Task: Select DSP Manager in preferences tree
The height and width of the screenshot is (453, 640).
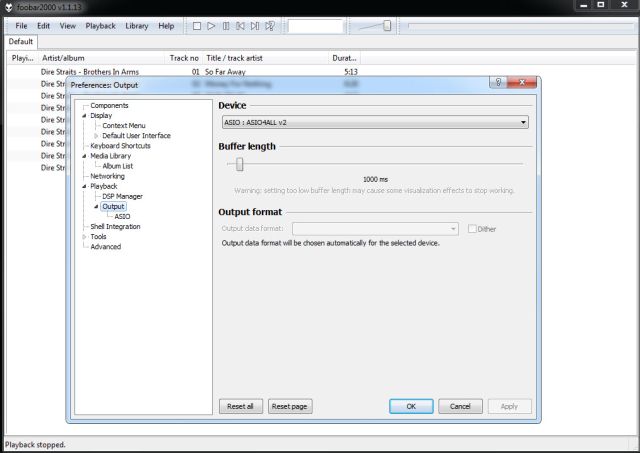Action: [x=122, y=196]
